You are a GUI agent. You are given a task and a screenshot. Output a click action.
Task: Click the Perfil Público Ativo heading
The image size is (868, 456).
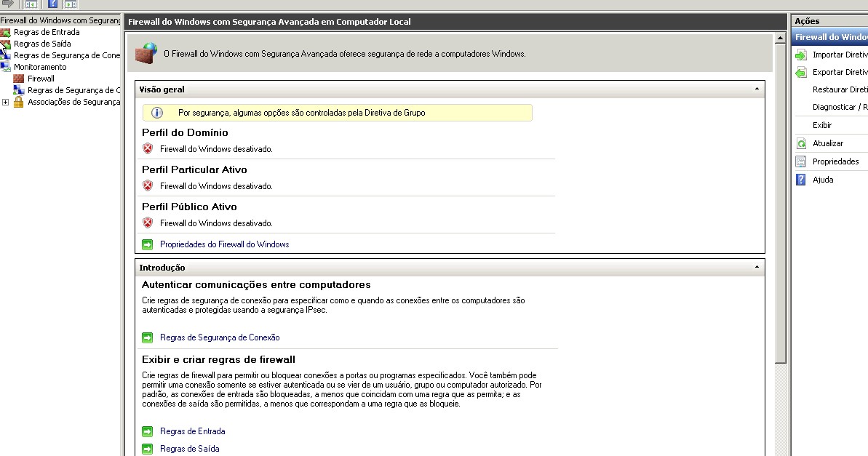(x=189, y=207)
